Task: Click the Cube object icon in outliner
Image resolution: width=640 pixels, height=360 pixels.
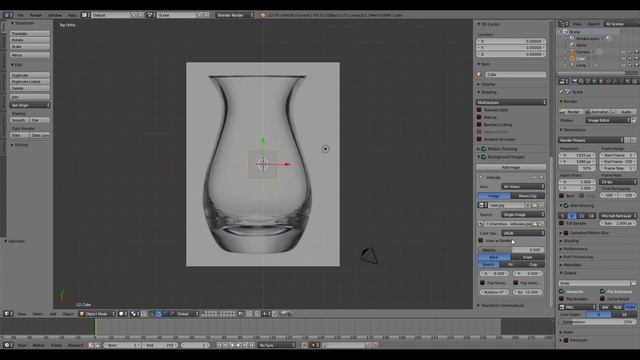Action: [572, 58]
